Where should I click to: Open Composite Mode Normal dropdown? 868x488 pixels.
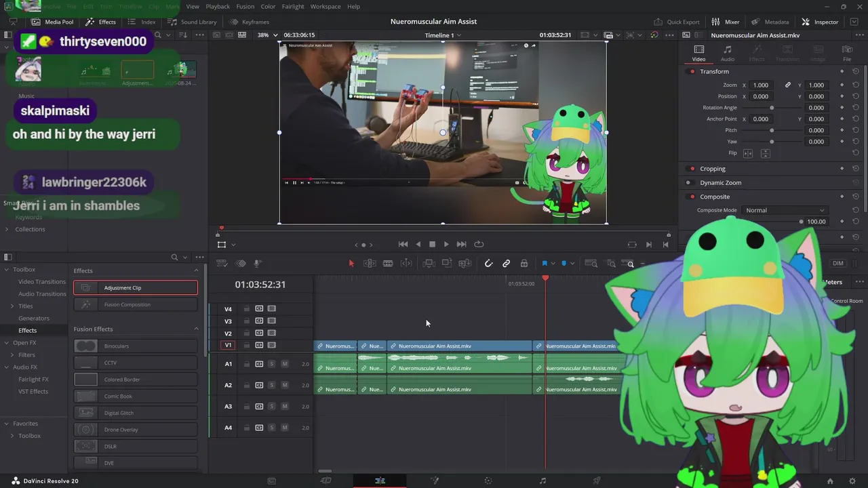point(785,210)
